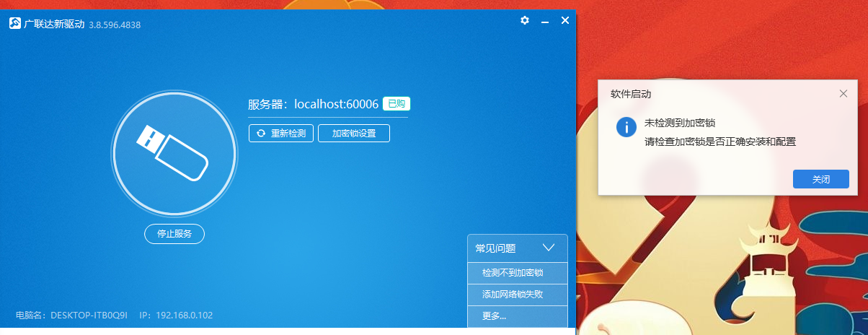Close the 广联达新驱动 window
The height and width of the screenshot is (335, 868).
click(565, 20)
